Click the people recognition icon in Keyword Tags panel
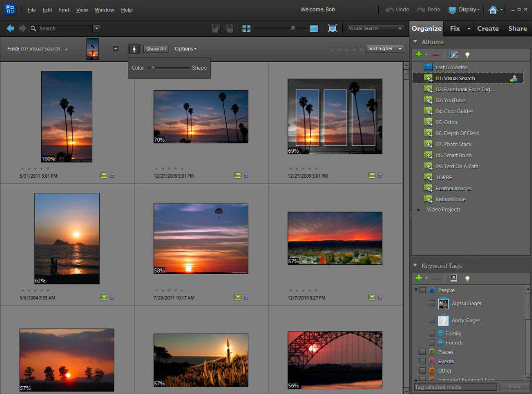 (453, 278)
